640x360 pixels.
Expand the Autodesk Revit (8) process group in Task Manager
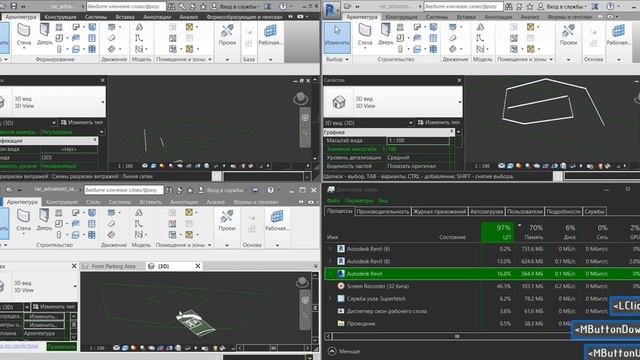330,261
